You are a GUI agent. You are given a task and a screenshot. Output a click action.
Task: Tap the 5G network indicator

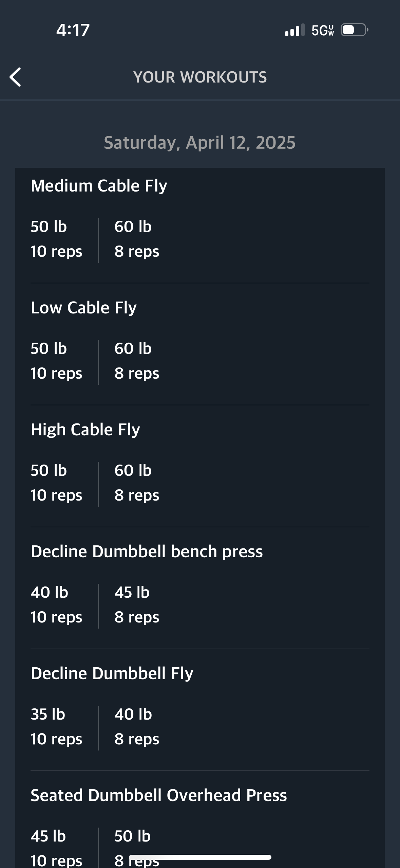pos(323,30)
